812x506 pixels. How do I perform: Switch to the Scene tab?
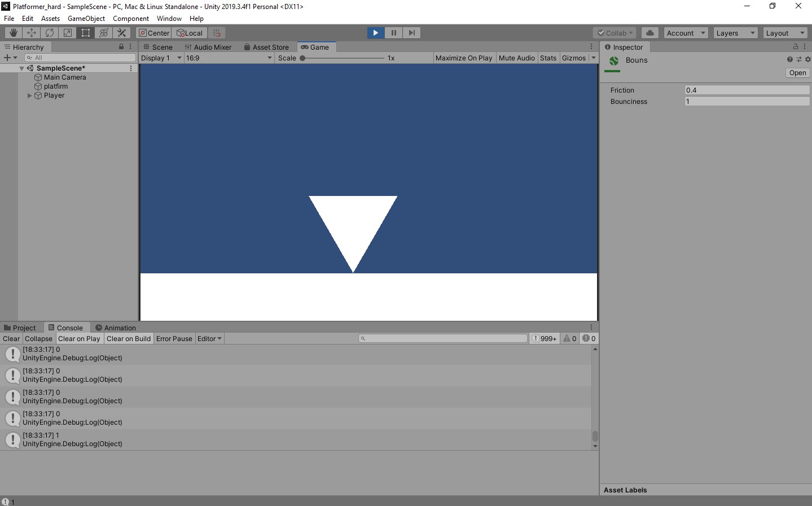point(158,47)
